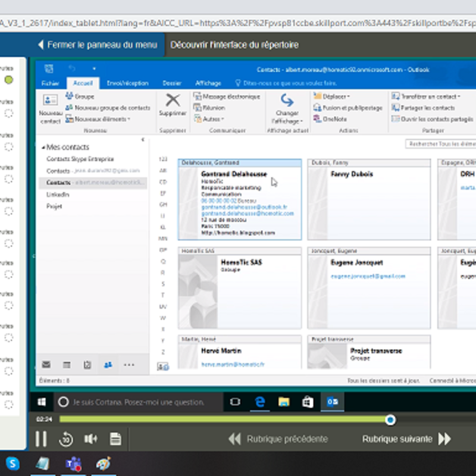
Task: Click Message électronique in the ribbon
Action: pos(227,96)
